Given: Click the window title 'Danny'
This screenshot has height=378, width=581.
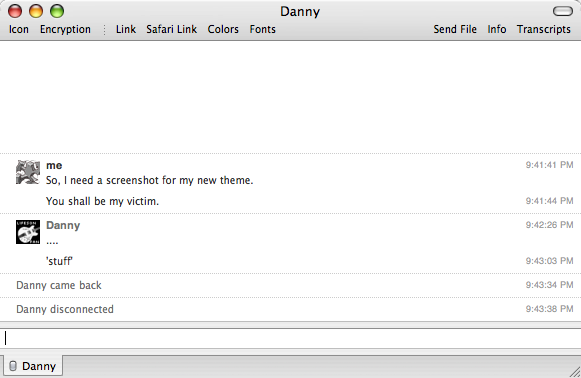Looking at the screenshot, I should (x=300, y=11).
